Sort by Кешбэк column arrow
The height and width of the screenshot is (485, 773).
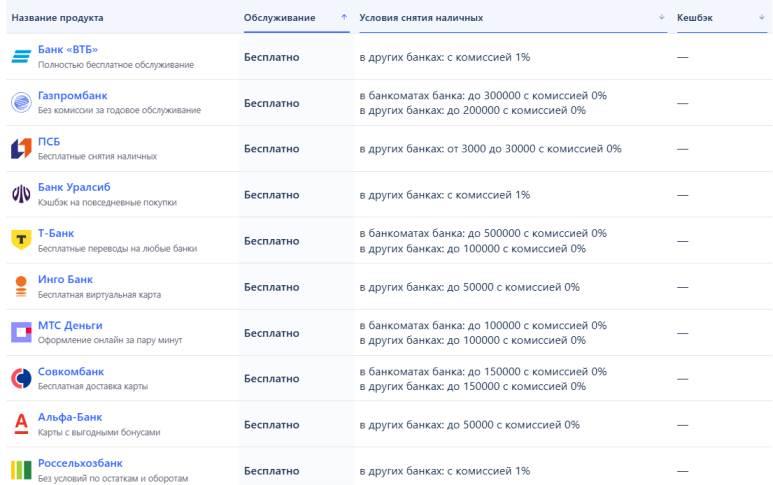762,18
